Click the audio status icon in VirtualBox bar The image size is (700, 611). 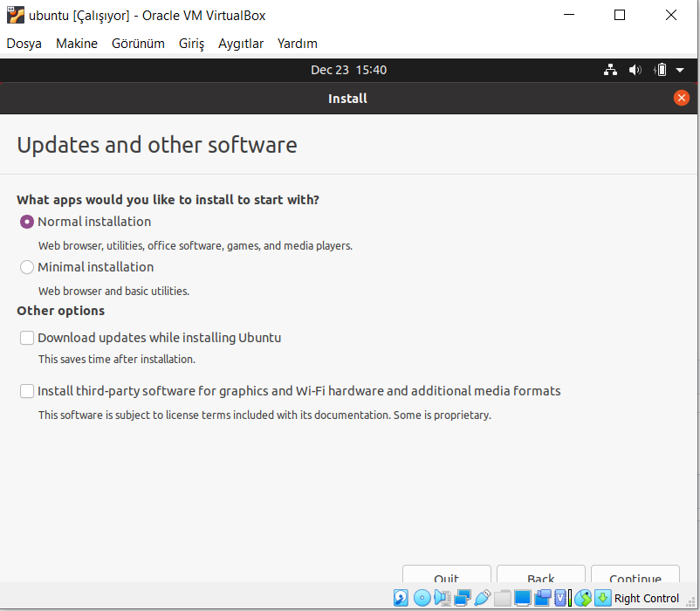click(442, 598)
